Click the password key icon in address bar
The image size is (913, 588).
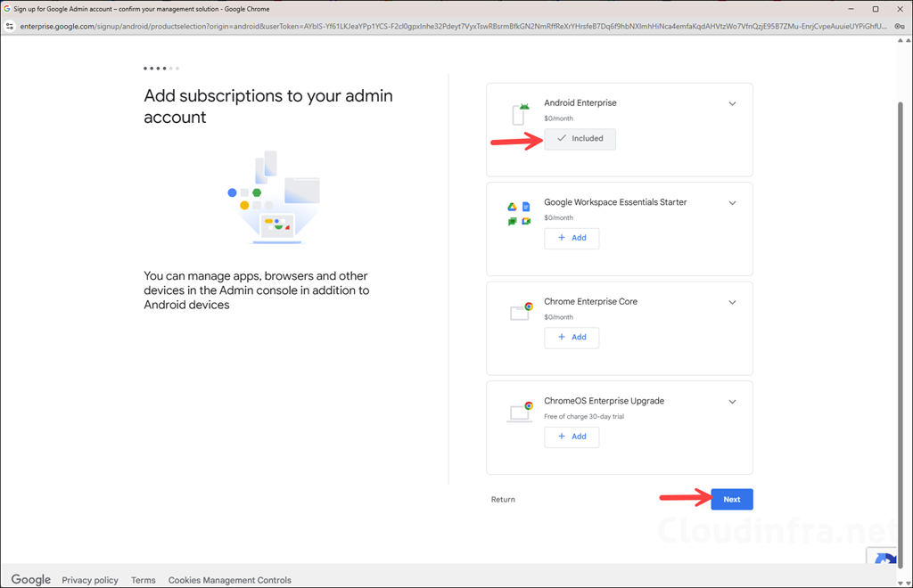[x=900, y=26]
